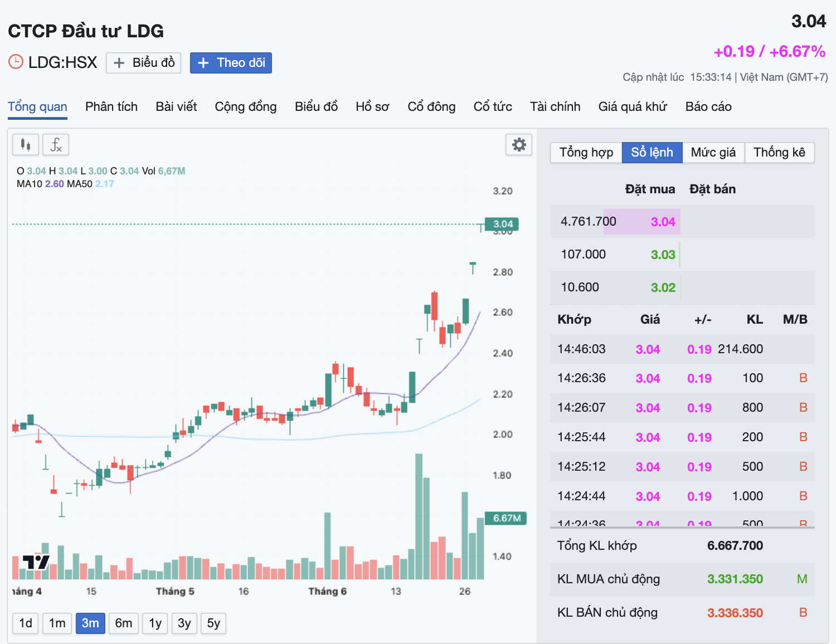Click the 14:24:44 trade row
The height and width of the screenshot is (644, 836).
682,496
